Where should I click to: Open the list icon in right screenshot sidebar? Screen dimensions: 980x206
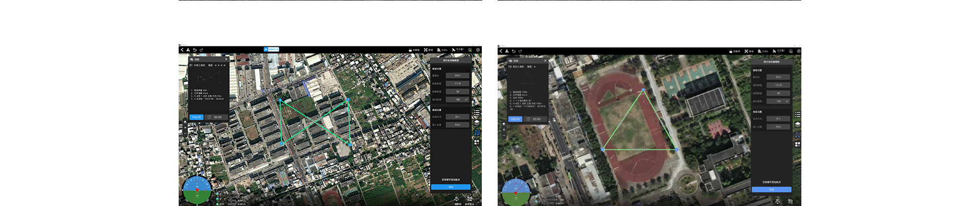[797, 115]
